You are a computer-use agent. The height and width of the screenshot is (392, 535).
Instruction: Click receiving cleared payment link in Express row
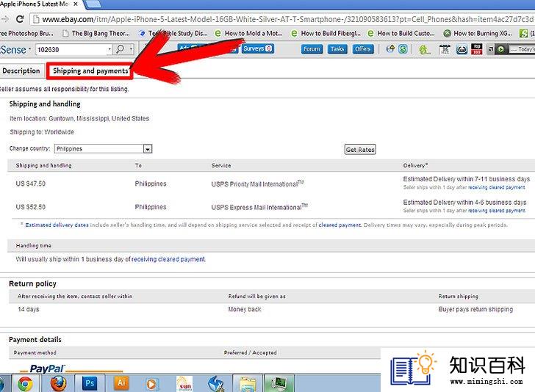[497, 211]
